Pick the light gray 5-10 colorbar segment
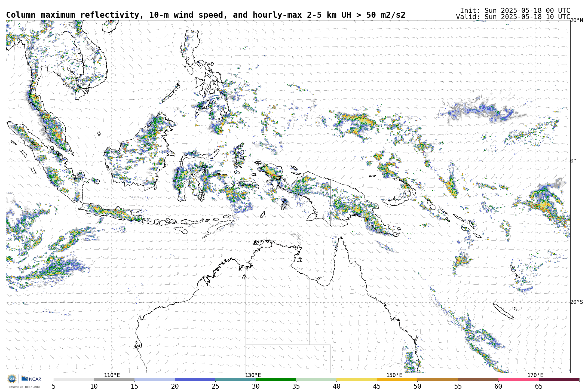Screen dimensions: 588x390 [74, 379]
